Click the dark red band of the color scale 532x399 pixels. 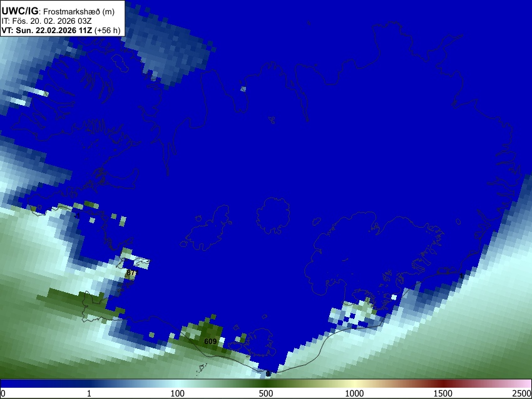443,384
